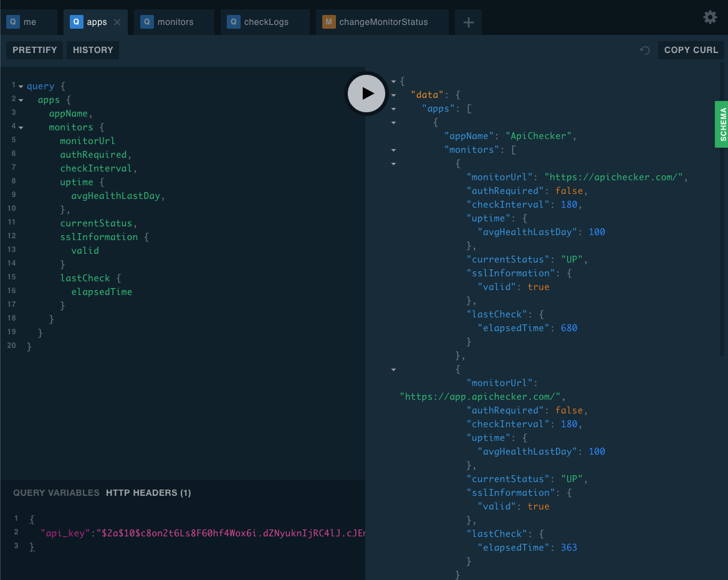Open the SCHEMA side panel
This screenshot has height=580, width=728.
pyautogui.click(x=721, y=125)
